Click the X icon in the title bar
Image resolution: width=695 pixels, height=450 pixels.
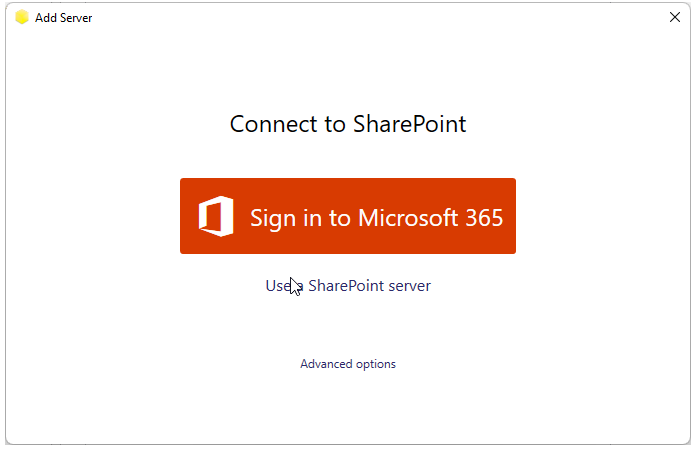pos(675,17)
